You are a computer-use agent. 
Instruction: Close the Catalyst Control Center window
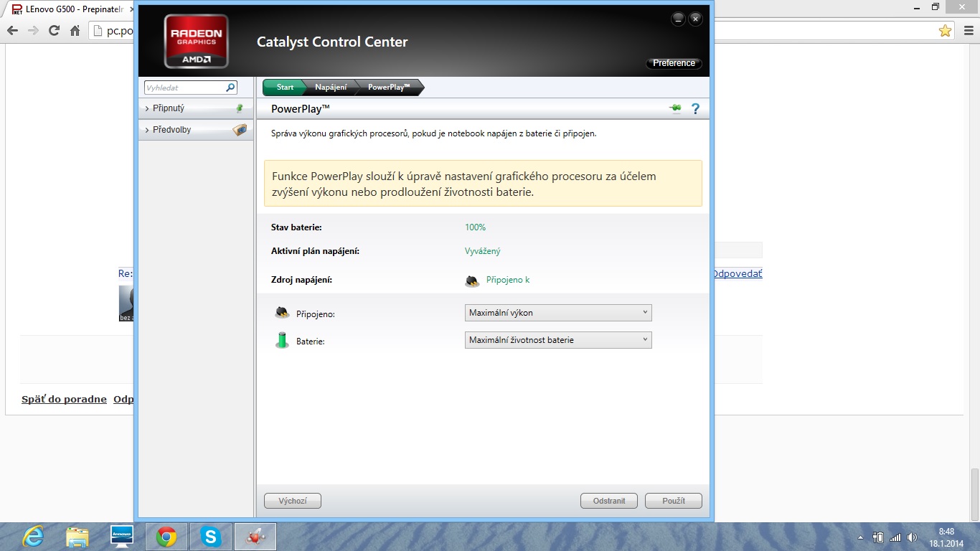[695, 19]
